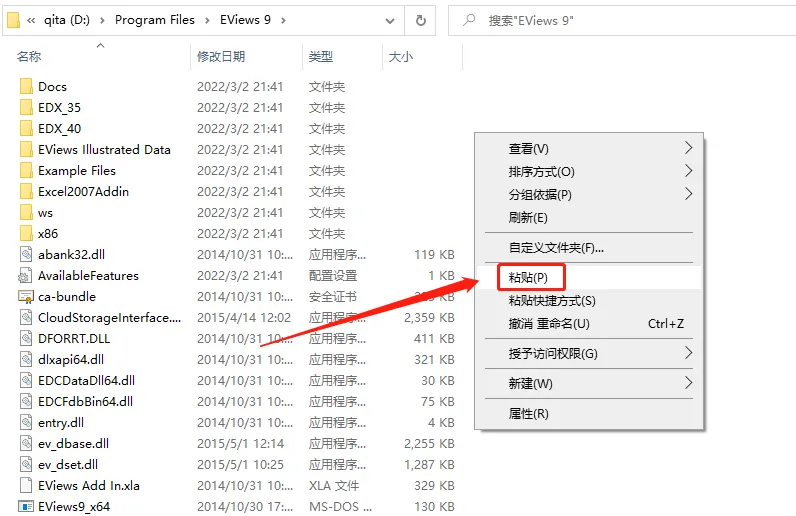The height and width of the screenshot is (516, 796).
Task: Click the dlxapi64.dll file icon
Action: click(x=26, y=359)
